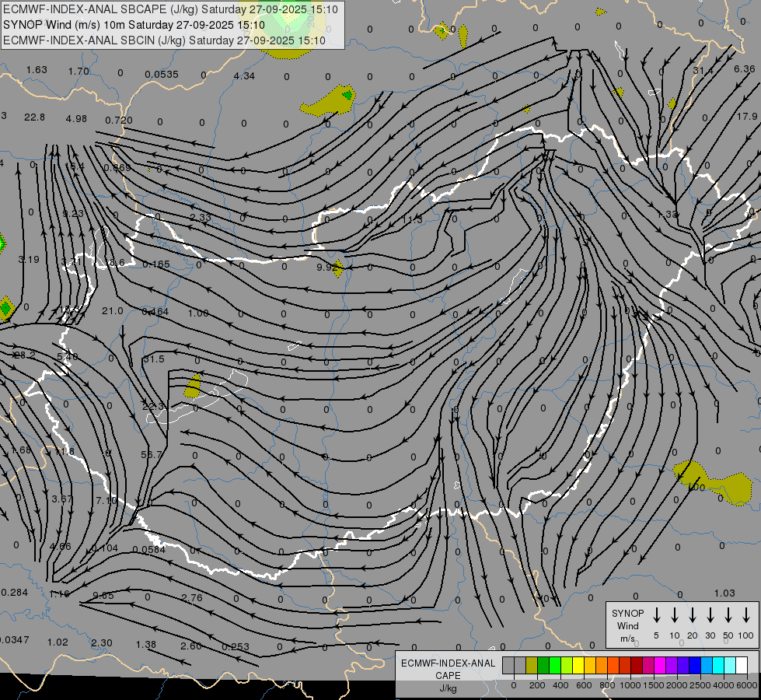Click the 1.70 value on the map
Image resolution: width=761 pixels, height=700 pixels.
[79, 72]
